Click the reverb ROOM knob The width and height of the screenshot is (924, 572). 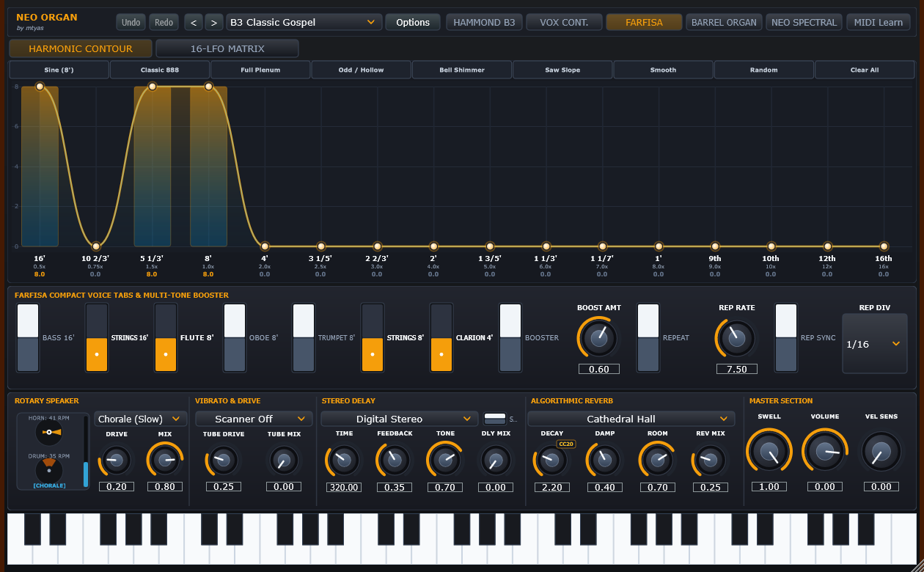click(x=658, y=461)
